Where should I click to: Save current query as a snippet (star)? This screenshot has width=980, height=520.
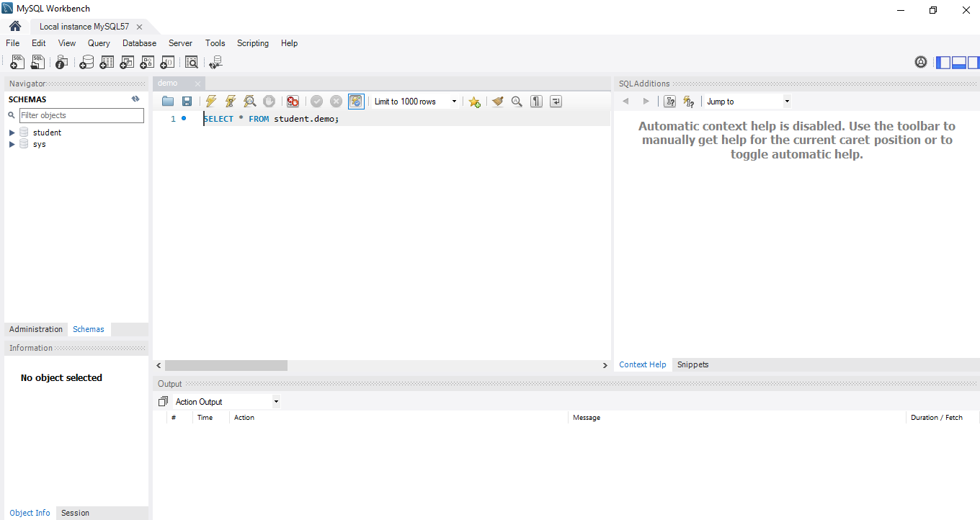click(x=474, y=102)
